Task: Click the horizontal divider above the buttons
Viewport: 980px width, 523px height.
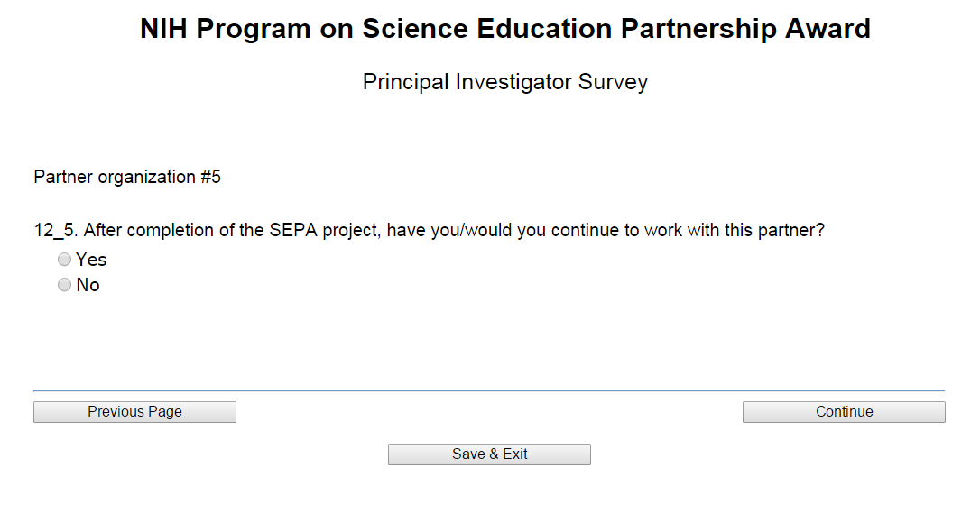Action: 489,390
